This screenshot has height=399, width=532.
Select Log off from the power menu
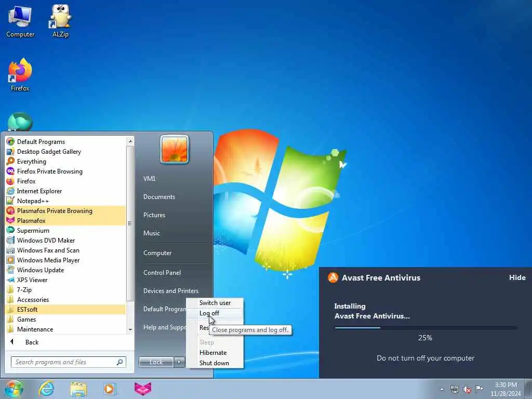pyautogui.click(x=215, y=313)
